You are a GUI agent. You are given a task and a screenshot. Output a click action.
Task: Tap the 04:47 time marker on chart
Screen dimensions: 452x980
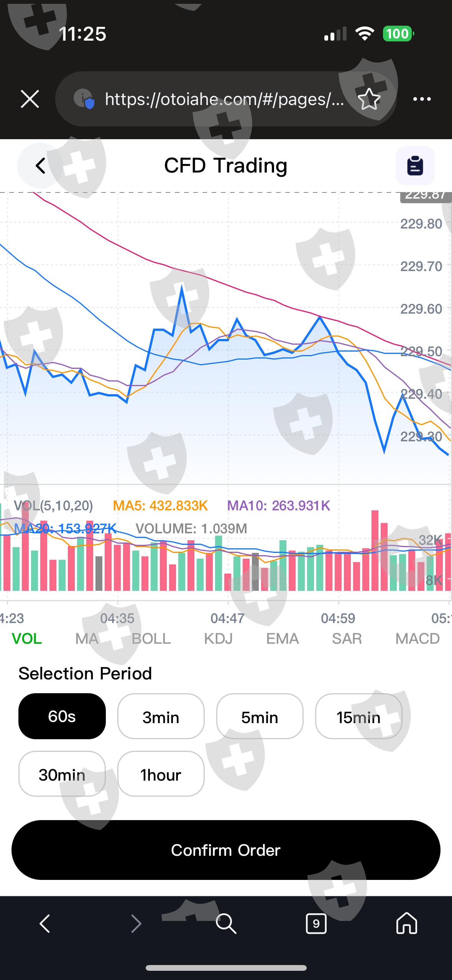227,618
